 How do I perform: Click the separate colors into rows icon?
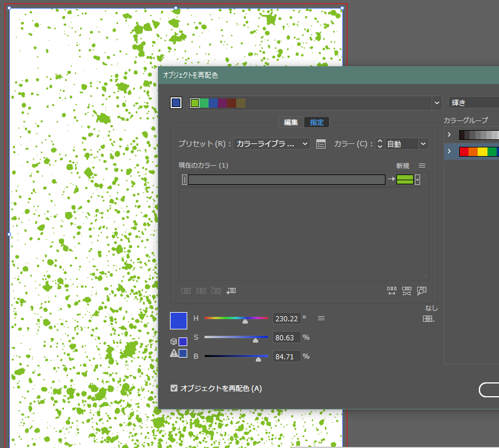coord(201,291)
